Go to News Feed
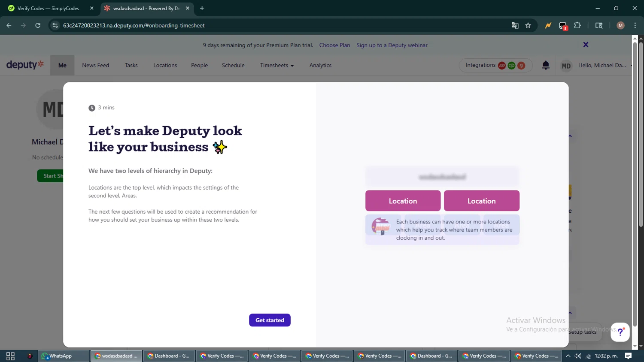This screenshot has width=644, height=362. pos(96,66)
